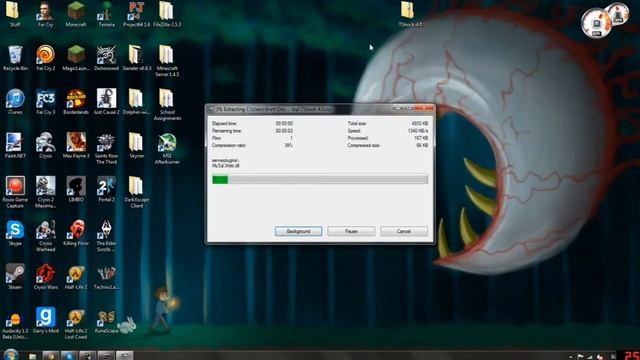
Task: Open the Garry's Mod shortcut
Action: 45,320
